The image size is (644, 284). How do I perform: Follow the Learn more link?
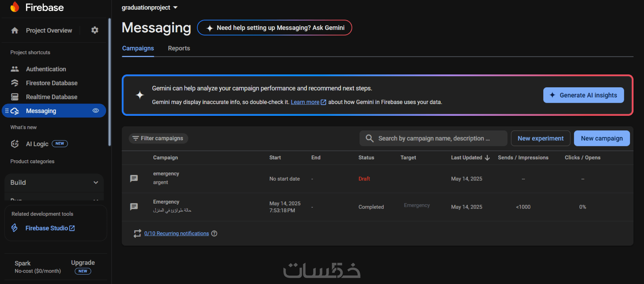click(x=305, y=102)
